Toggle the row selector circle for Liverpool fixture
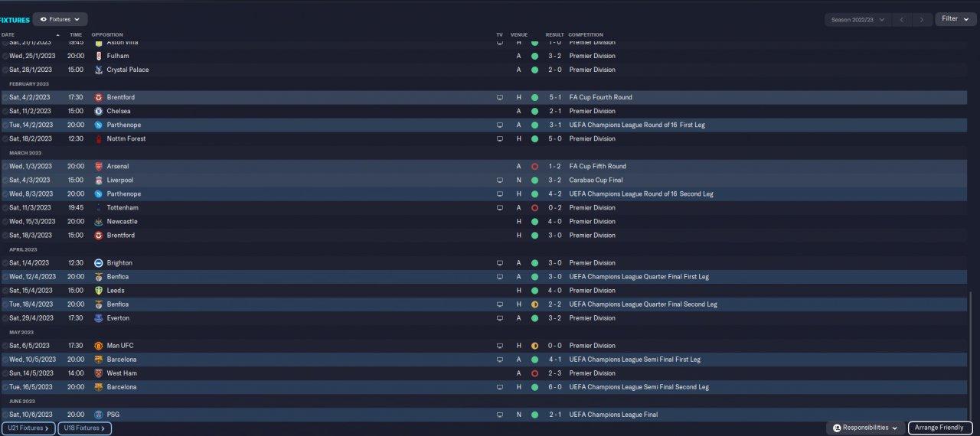Viewport: 980px width, 436px height. coord(5,180)
